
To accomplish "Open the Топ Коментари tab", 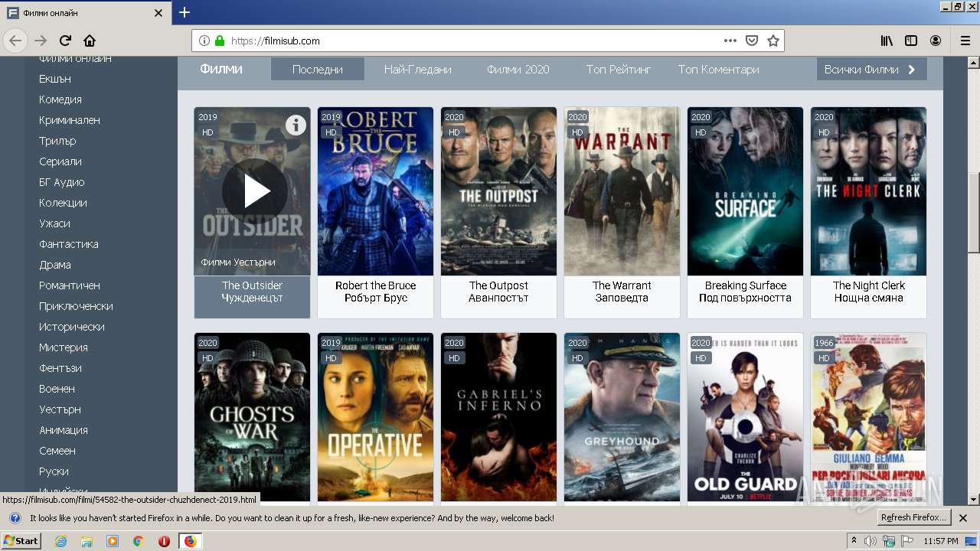I will coord(719,69).
